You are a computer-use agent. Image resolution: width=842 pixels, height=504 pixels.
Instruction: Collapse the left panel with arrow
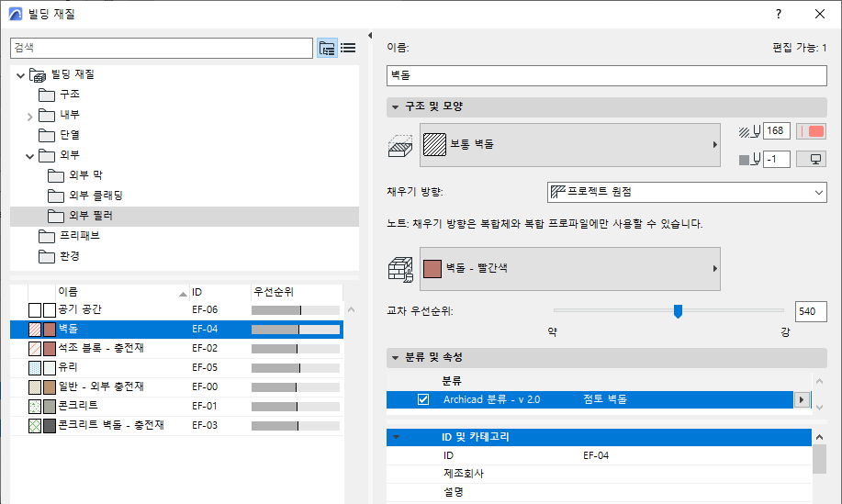[x=370, y=36]
